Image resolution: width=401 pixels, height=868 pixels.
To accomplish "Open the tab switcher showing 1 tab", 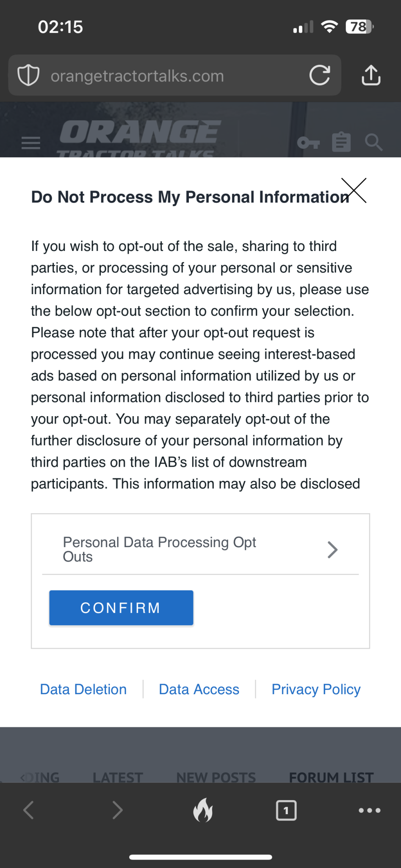I will tap(286, 810).
